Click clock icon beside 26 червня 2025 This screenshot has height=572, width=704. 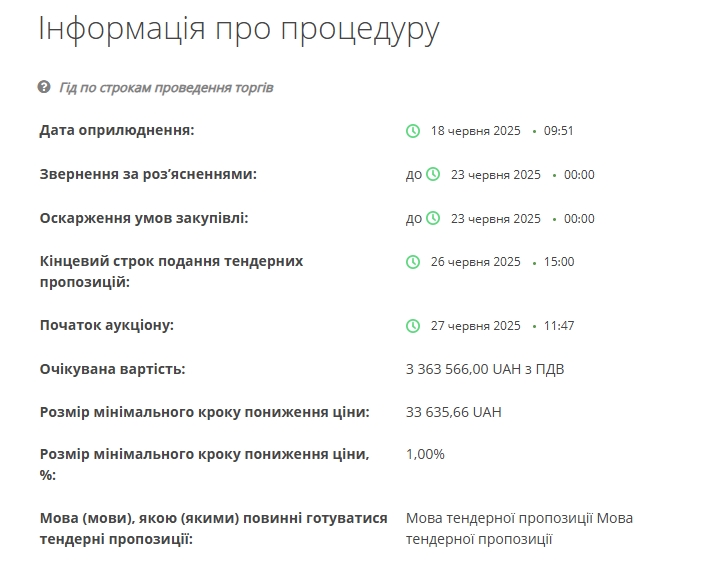pos(413,262)
